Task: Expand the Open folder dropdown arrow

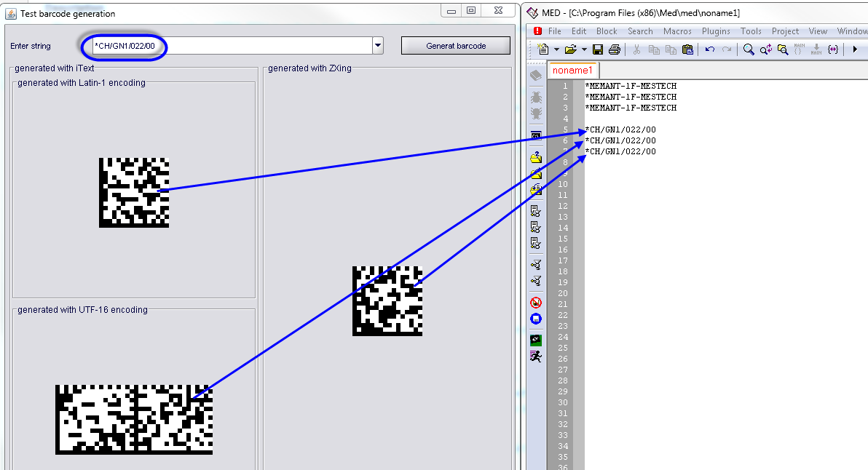Action: tap(584, 49)
